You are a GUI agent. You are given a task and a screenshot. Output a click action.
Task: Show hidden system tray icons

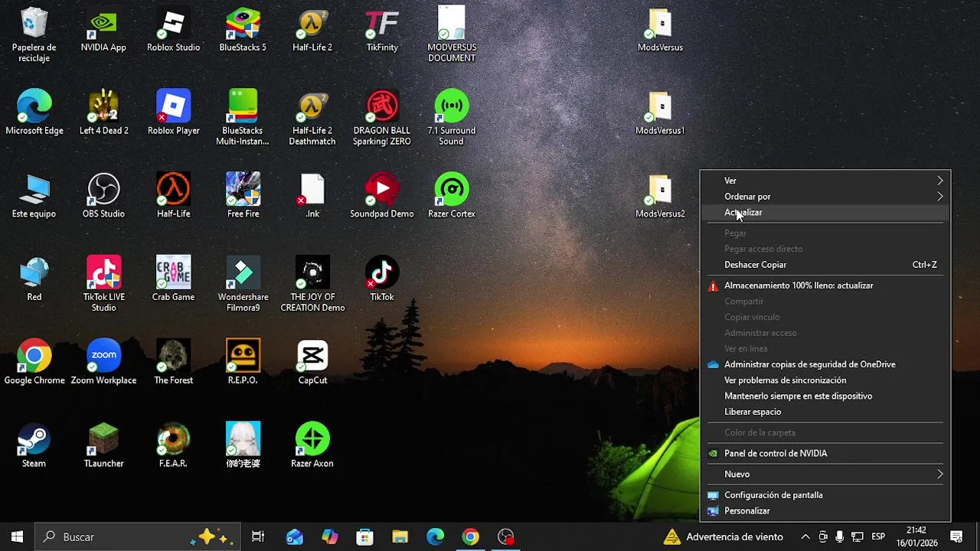(805, 537)
